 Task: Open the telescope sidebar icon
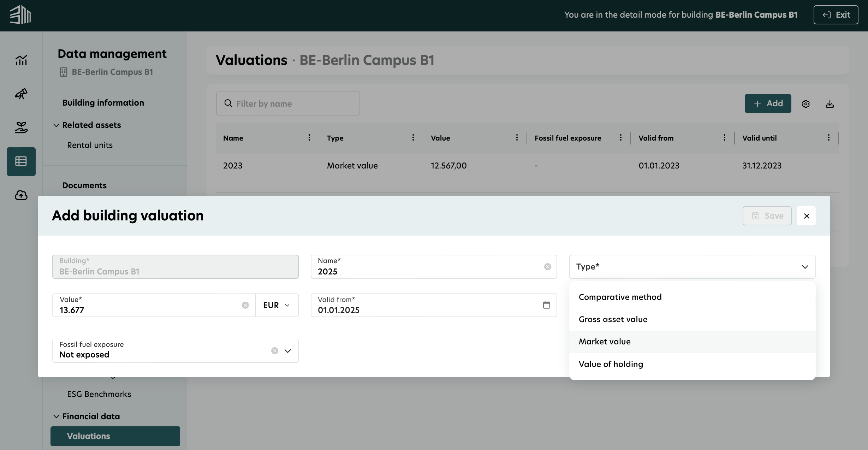tap(21, 94)
